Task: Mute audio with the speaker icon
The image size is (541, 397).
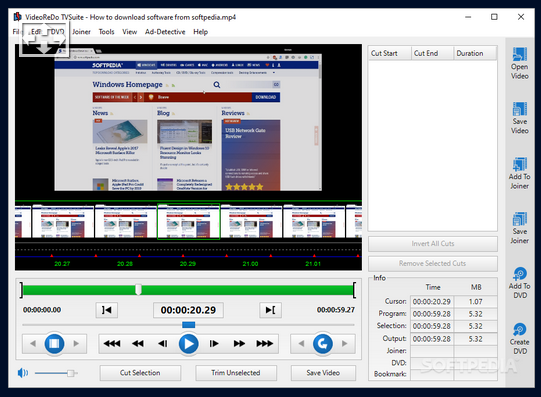Action: [x=23, y=373]
